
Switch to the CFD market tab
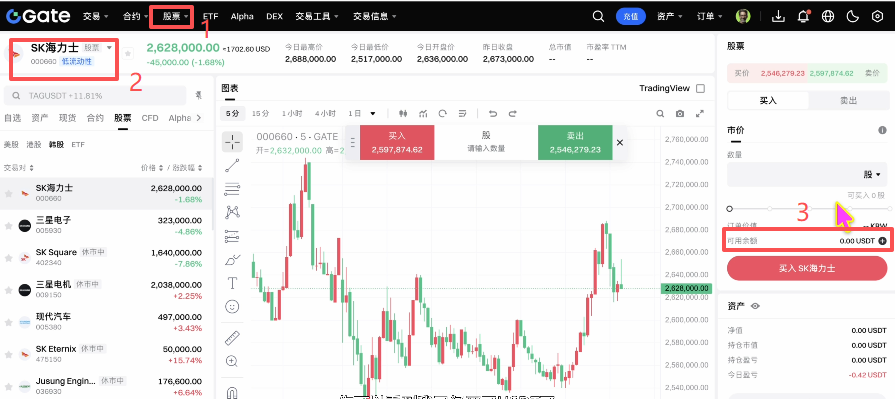(x=150, y=118)
